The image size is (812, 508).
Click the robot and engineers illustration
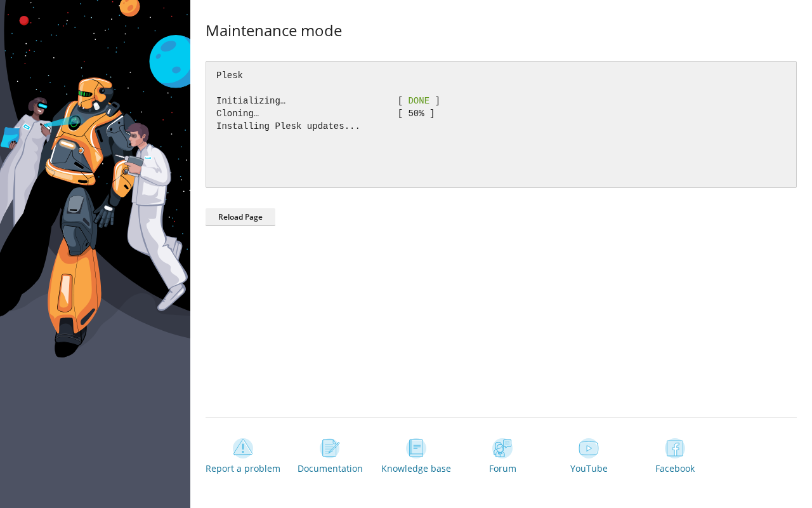(x=95, y=254)
